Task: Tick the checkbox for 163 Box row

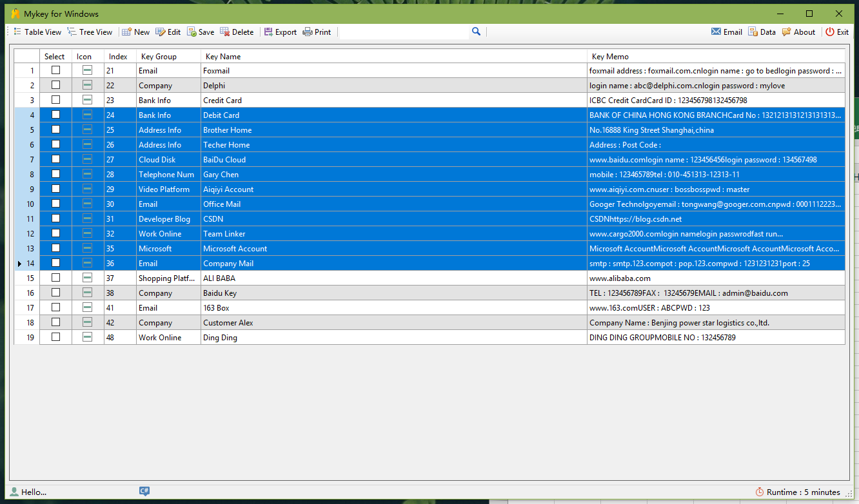Action: pyautogui.click(x=55, y=307)
